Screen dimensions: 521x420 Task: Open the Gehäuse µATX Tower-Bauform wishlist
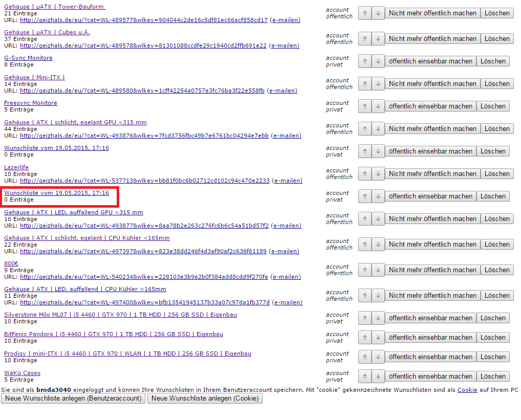pos(55,7)
